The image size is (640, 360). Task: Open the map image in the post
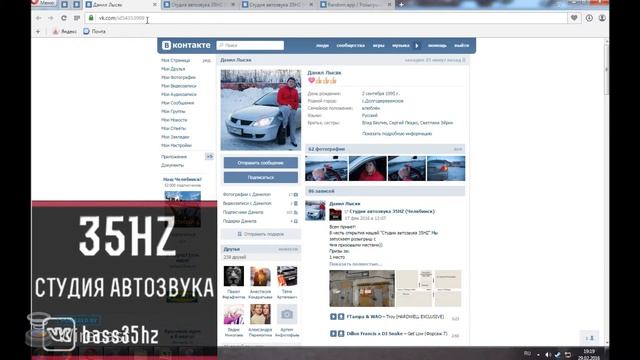click(x=429, y=288)
